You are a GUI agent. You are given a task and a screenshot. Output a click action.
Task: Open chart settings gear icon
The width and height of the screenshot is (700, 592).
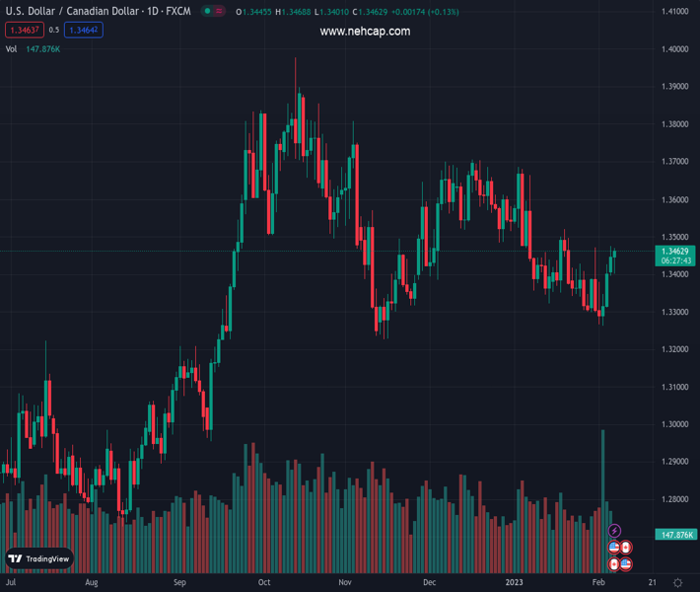[x=678, y=583]
